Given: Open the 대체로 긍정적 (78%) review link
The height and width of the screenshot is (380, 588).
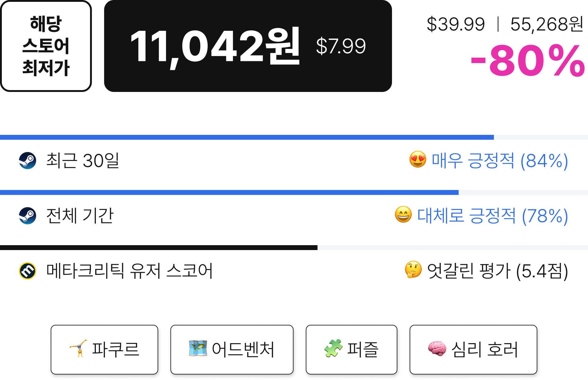Looking at the screenshot, I should coord(493,216).
